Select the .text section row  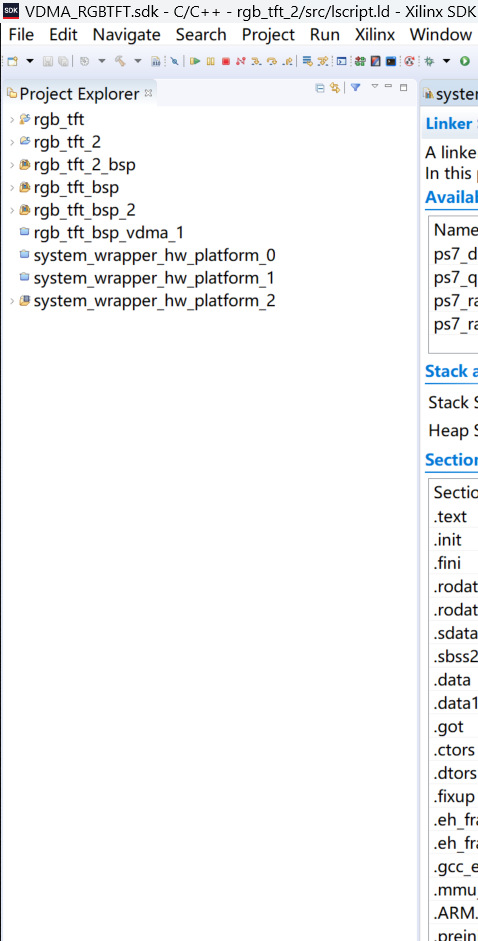click(455, 517)
